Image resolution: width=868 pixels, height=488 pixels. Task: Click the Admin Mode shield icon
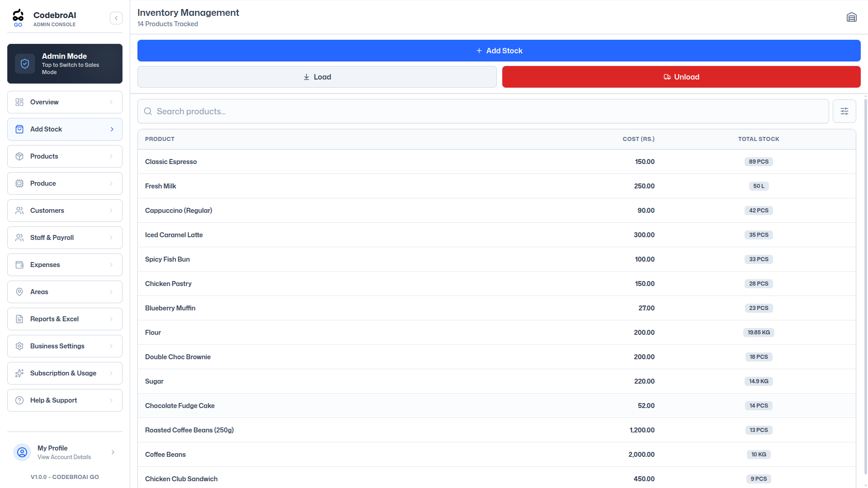coord(25,64)
